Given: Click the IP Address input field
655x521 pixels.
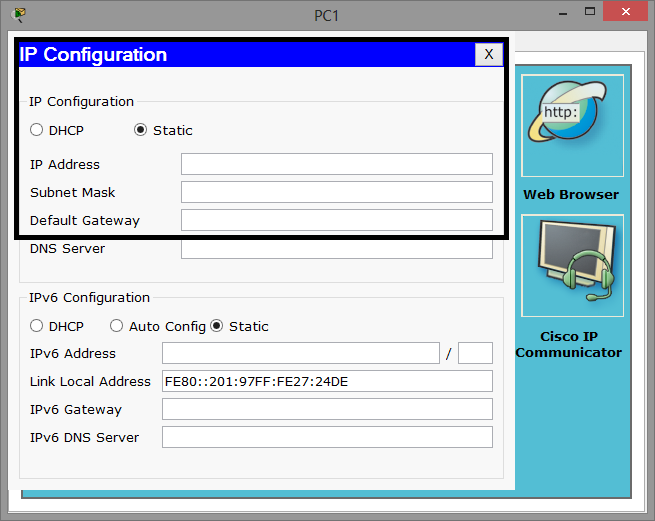Looking at the screenshot, I should tap(337, 164).
